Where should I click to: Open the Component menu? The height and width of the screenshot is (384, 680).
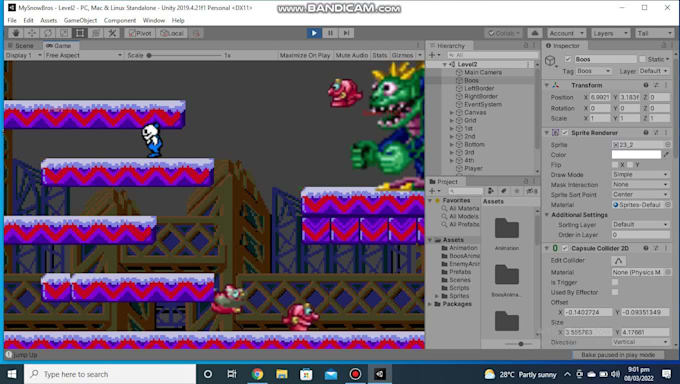[120, 20]
